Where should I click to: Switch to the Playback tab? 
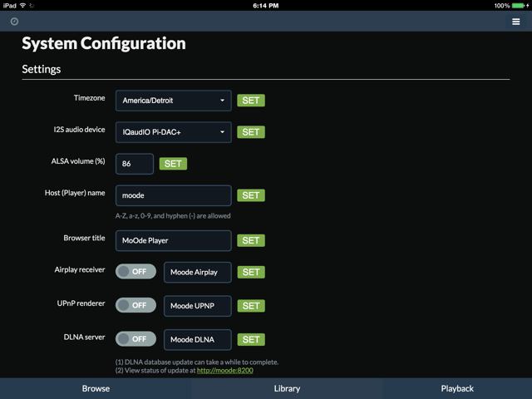point(457,388)
